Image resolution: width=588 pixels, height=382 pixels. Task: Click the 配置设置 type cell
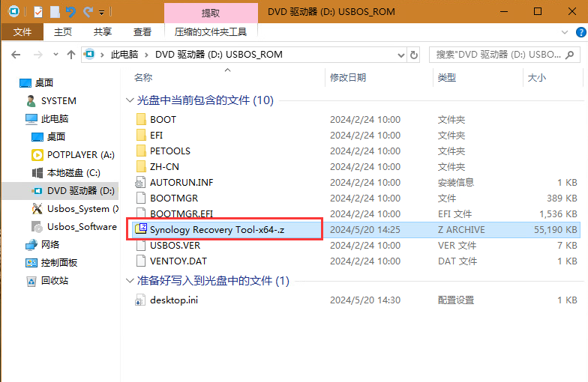(x=456, y=300)
